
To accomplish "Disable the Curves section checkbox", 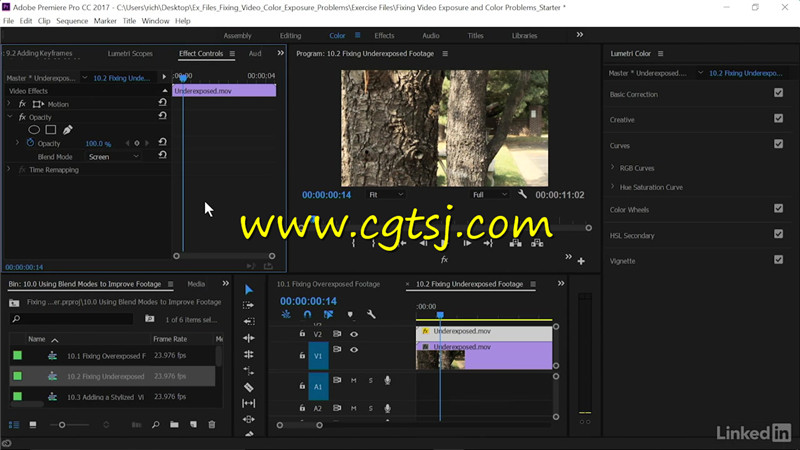I will (778, 144).
